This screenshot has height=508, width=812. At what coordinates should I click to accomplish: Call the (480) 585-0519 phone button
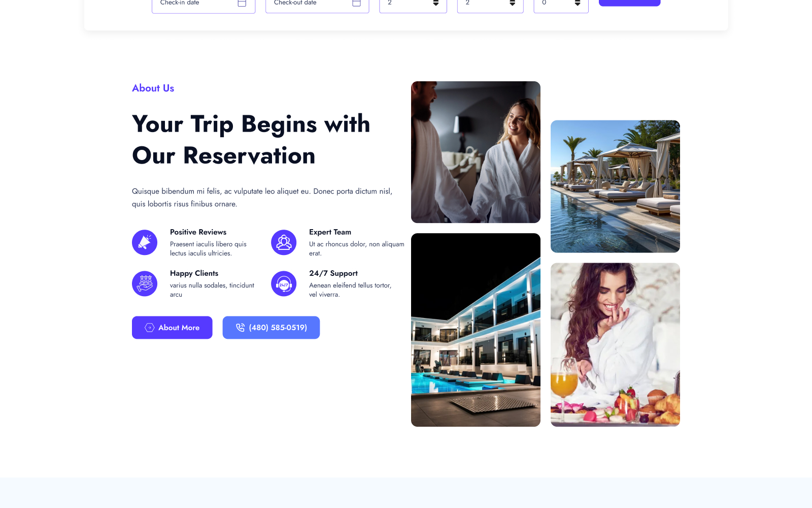[271, 328]
